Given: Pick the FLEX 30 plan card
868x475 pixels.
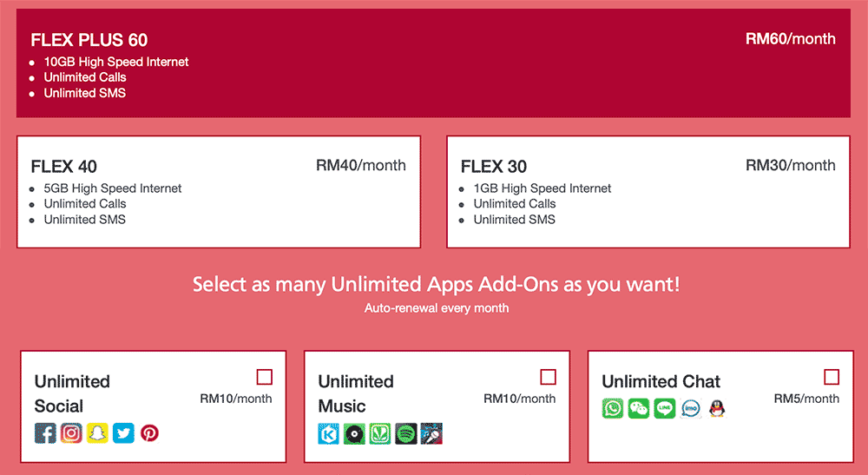Looking at the screenshot, I should [x=648, y=191].
